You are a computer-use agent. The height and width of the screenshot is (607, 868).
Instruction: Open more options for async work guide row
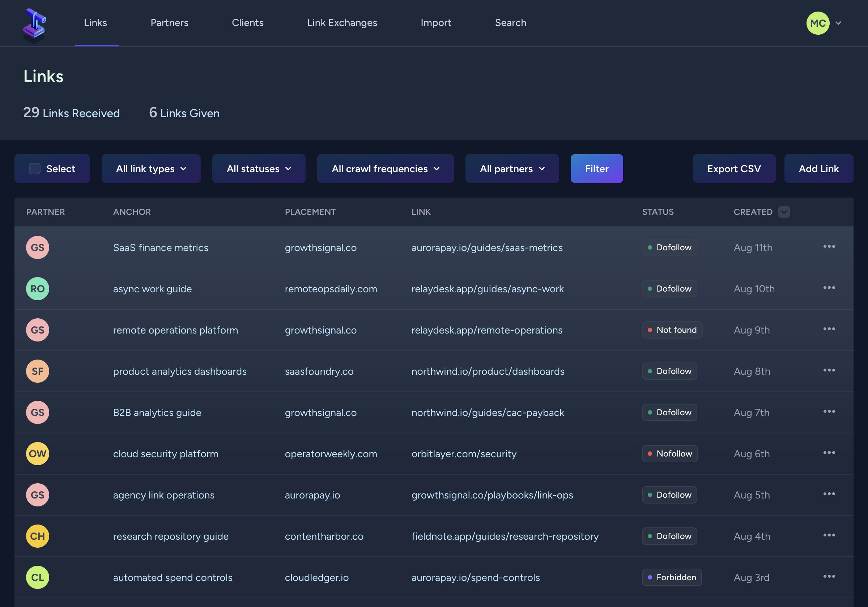(829, 288)
